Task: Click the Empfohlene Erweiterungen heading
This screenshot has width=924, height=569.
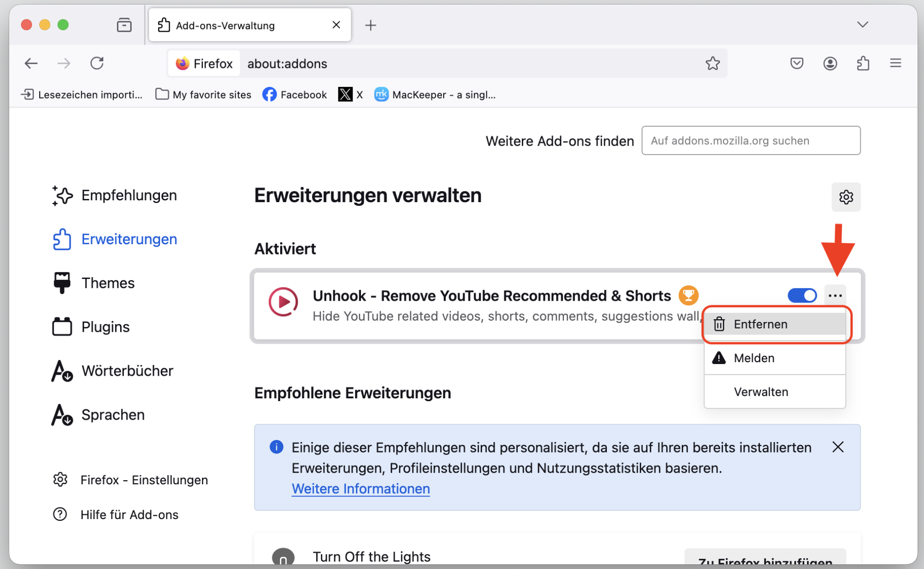Action: [x=352, y=393]
